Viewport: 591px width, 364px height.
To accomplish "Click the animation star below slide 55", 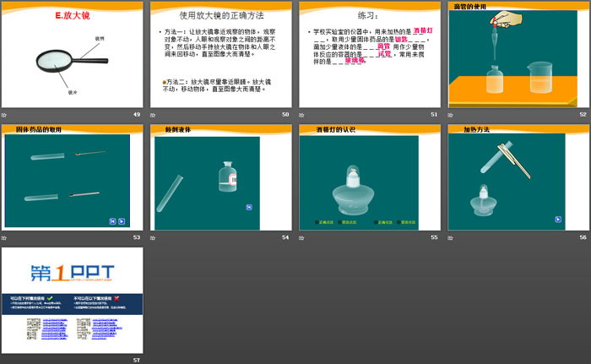I will tap(301, 238).
